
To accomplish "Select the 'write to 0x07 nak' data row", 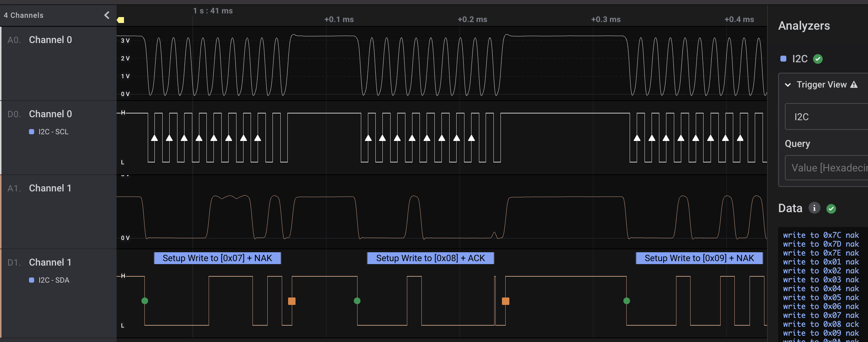I will [x=821, y=315].
